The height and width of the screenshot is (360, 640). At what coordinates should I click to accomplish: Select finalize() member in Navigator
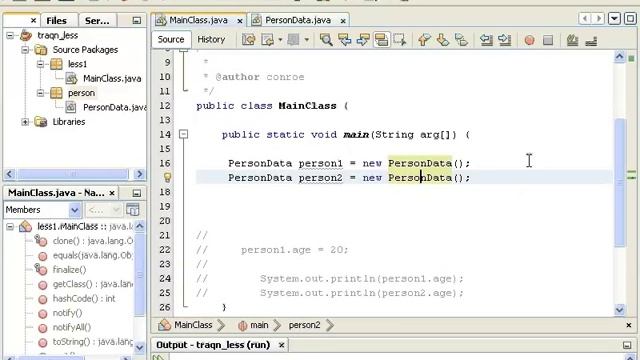69,270
